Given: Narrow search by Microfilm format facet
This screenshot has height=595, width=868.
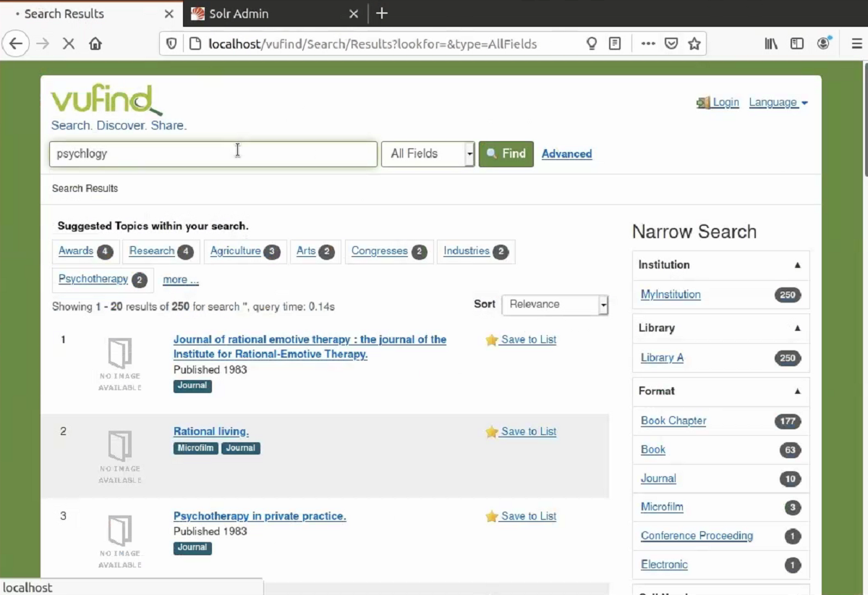Looking at the screenshot, I should pyautogui.click(x=662, y=507).
